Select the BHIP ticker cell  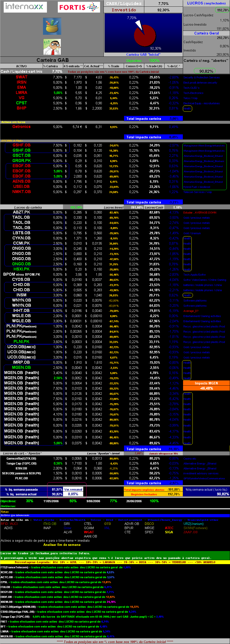point(21,108)
